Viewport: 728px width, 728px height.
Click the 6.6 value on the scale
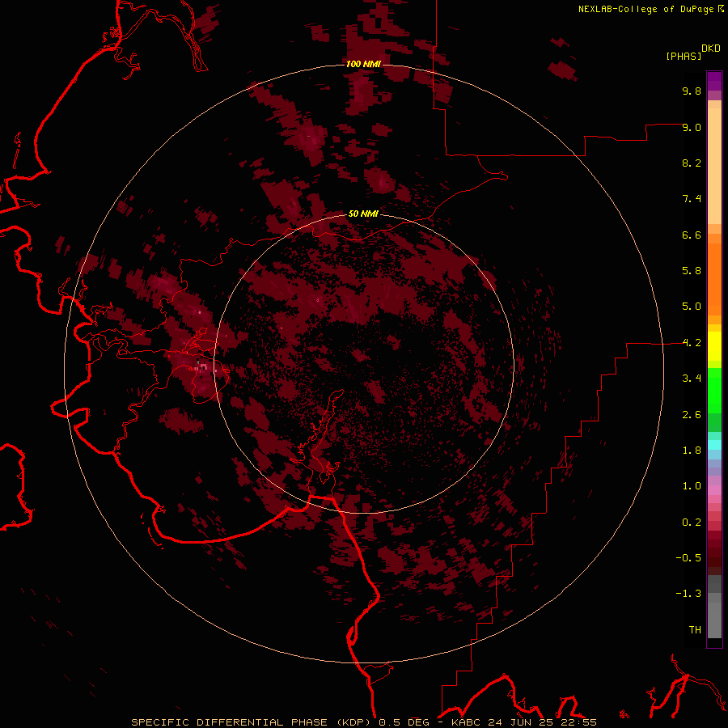(692, 235)
